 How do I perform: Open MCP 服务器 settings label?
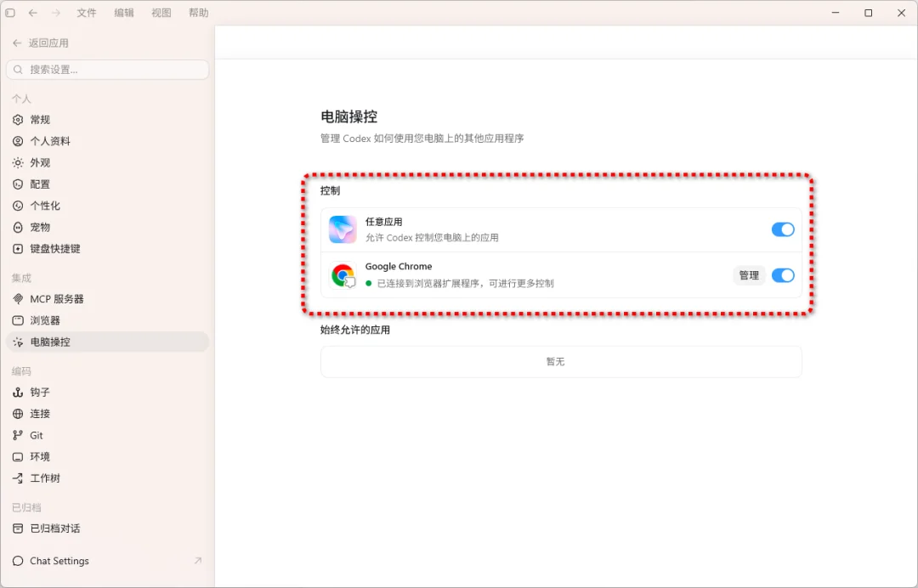(57, 299)
